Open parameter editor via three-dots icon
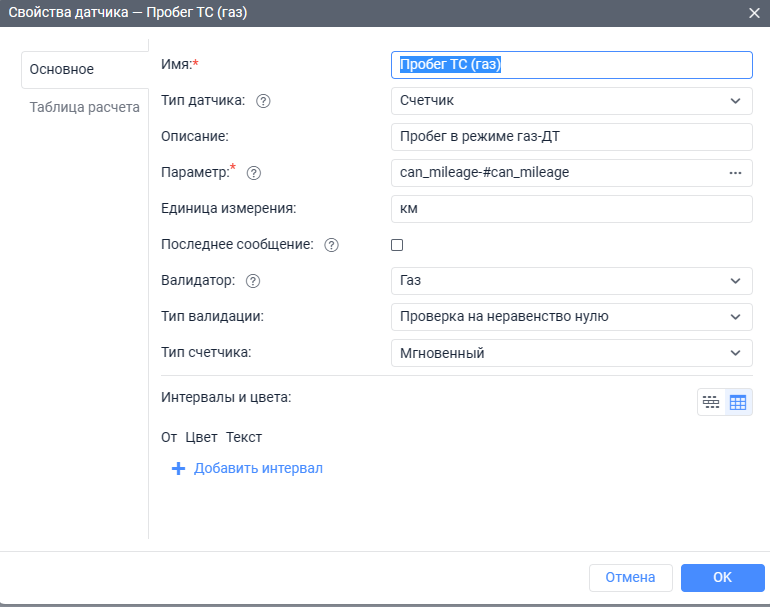The width and height of the screenshot is (770, 607). coord(736,173)
